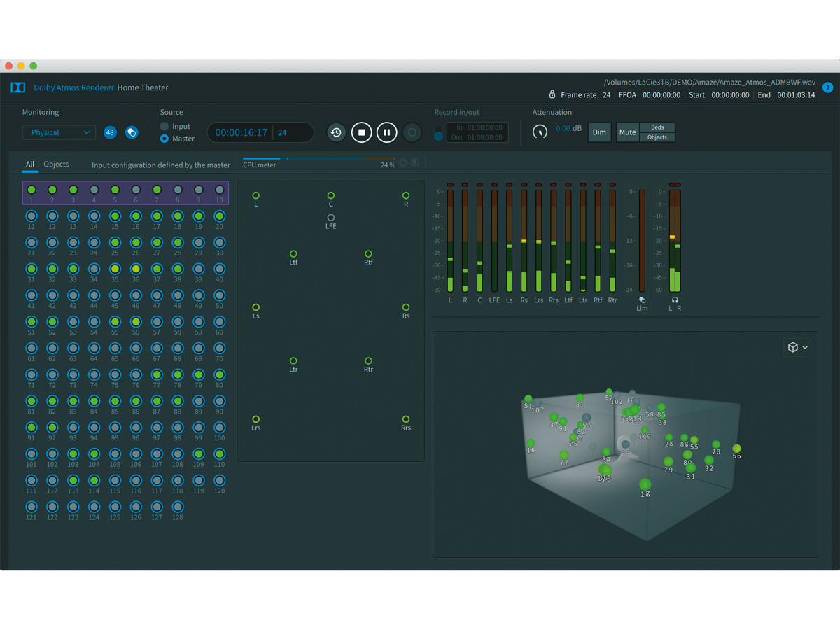Click object 16 in the 3D room view
The height and width of the screenshot is (630, 840).
click(531, 443)
